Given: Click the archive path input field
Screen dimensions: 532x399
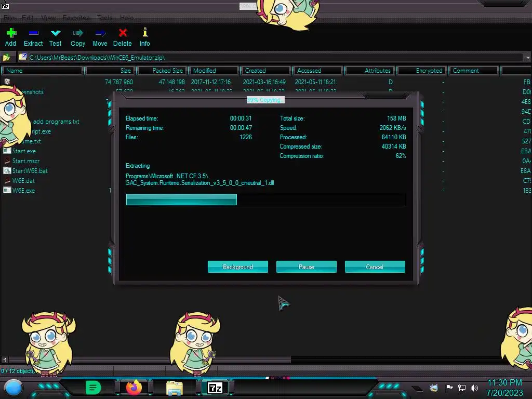Looking at the screenshot, I should [271, 58].
